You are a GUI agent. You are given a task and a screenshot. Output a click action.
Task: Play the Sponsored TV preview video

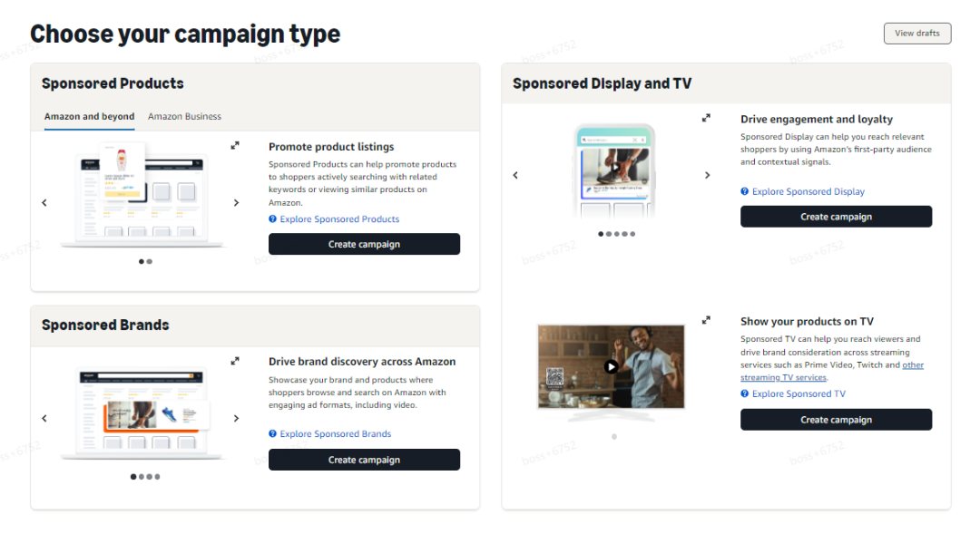click(x=612, y=366)
